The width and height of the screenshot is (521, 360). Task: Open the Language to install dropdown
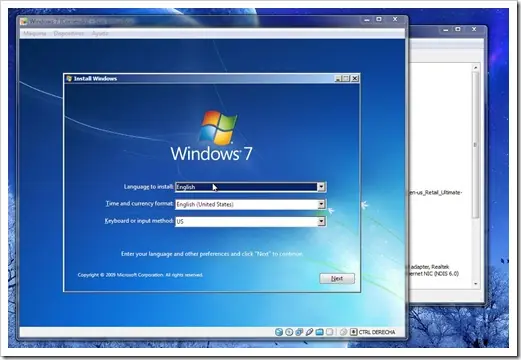[x=321, y=187]
